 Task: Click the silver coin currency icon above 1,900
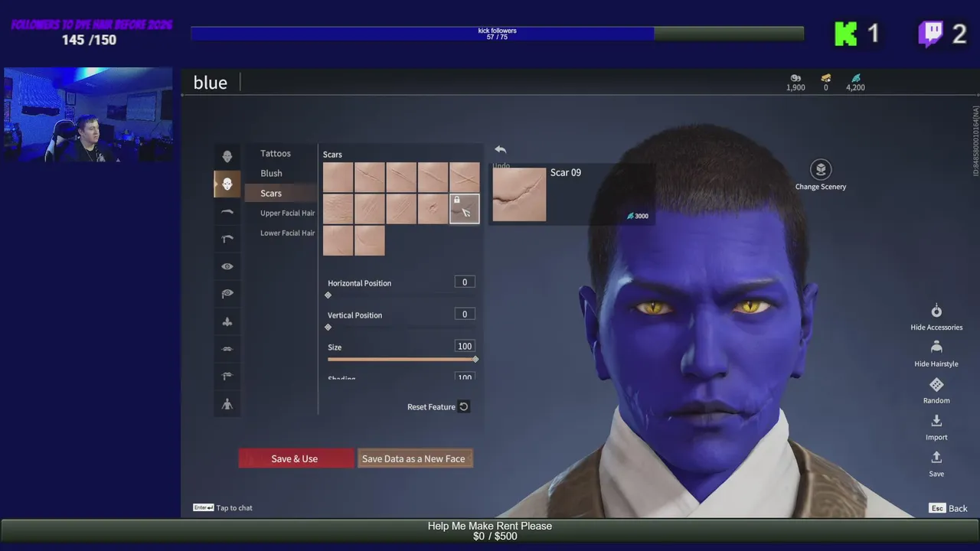tap(795, 78)
